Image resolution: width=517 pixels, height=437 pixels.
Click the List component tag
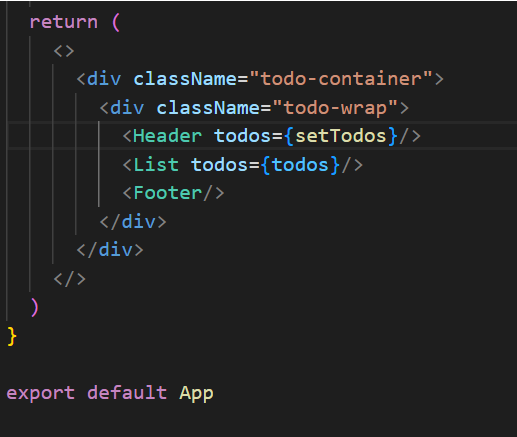(156, 165)
